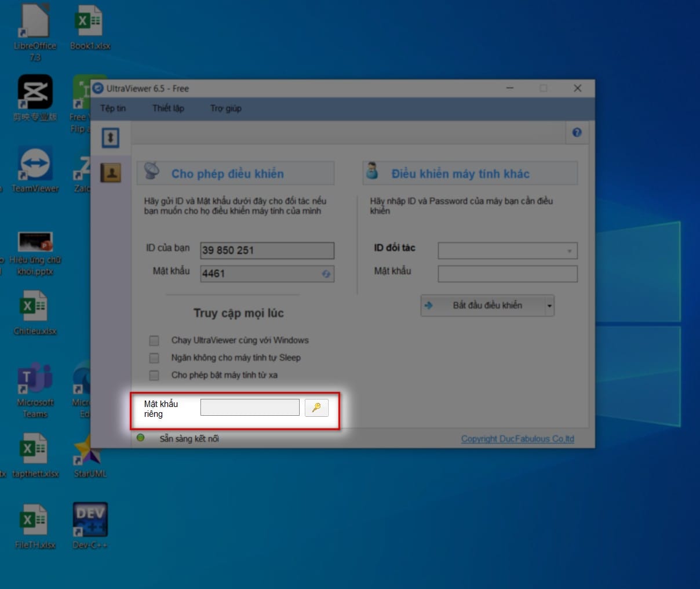Enable Chạy UltraViewer cùng với Windows

pos(154,340)
